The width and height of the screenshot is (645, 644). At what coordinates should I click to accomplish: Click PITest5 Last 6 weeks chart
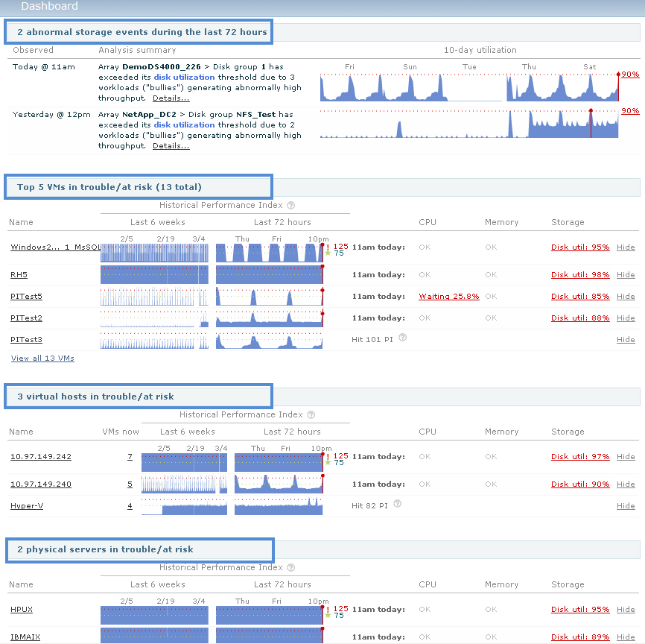coord(154,297)
